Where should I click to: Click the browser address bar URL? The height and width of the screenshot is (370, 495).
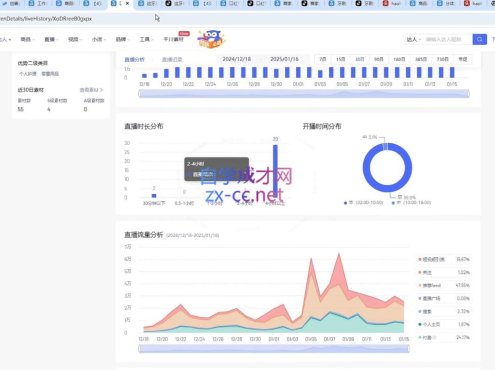tap(46, 19)
